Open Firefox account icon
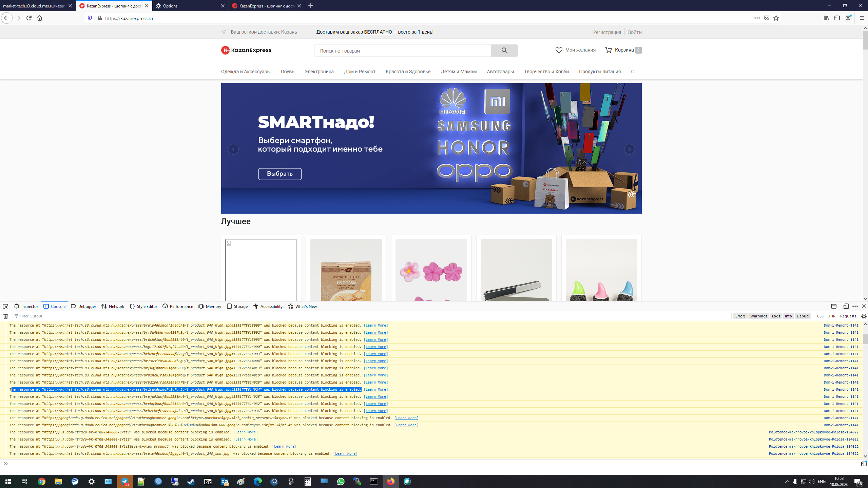 click(x=848, y=18)
